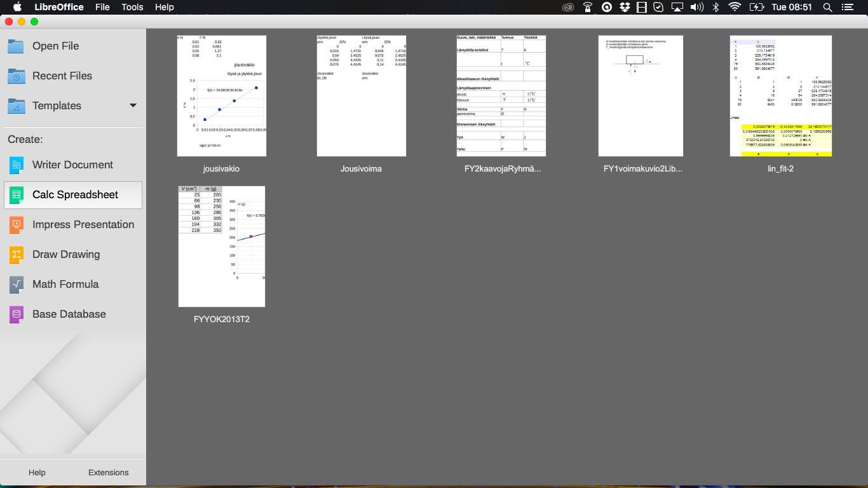Viewport: 868px width, 488px height.
Task: Open the lin_fit-2 spreadsheet thumbnail
Action: pos(781,96)
